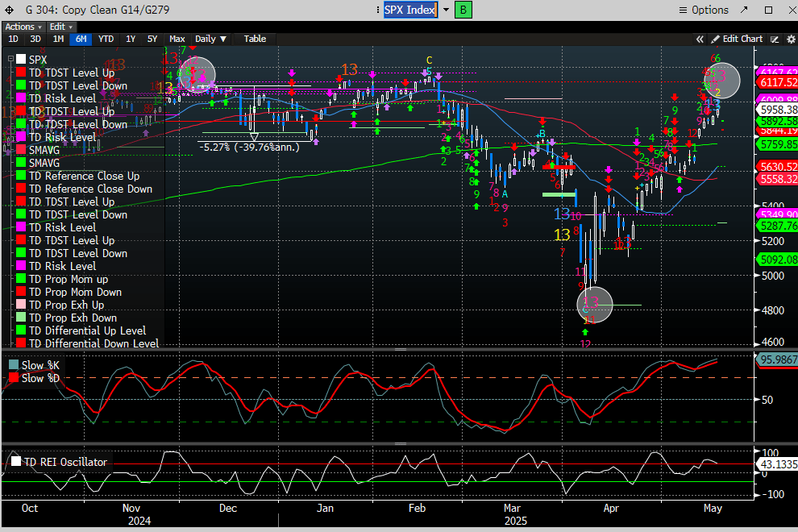
Task: Open the annotation note-pencil icon beside Edit Chart
Action: [x=775, y=39]
